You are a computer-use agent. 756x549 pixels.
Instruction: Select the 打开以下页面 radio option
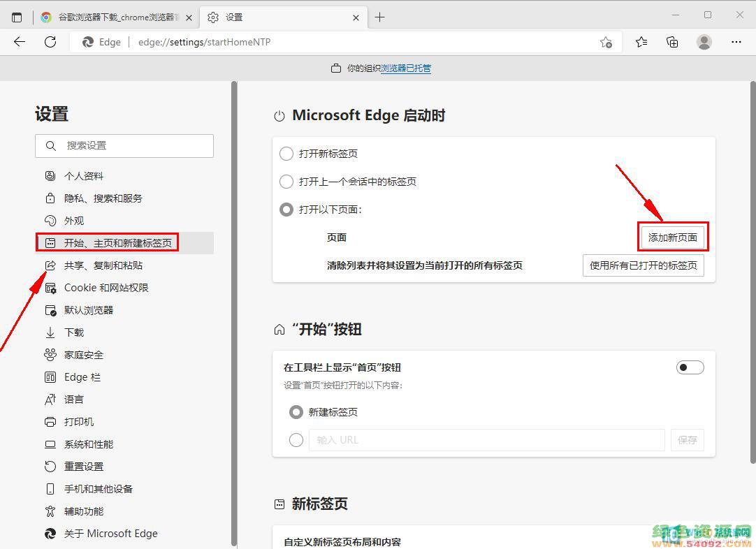286,210
